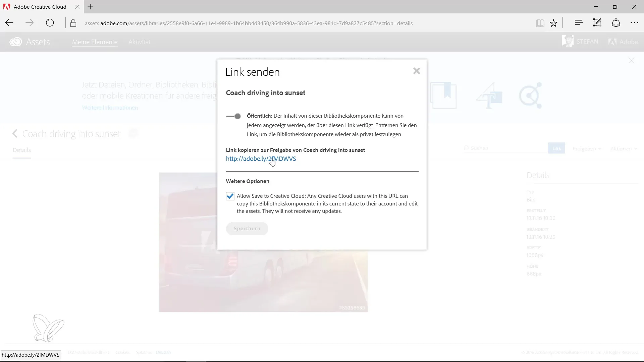The image size is (644, 362).
Task: Click the Creative Cloud Assets logo
Action: (30, 42)
